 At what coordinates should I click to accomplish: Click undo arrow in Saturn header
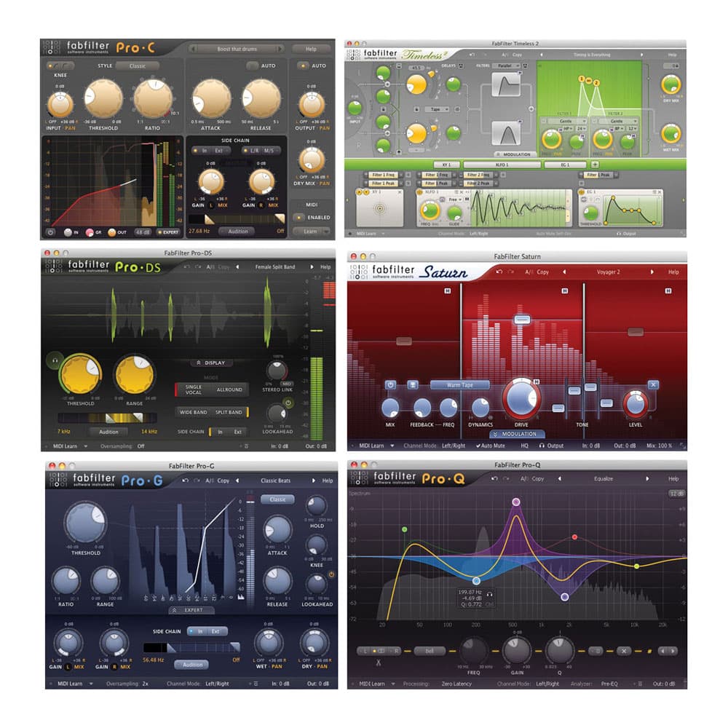499,272
